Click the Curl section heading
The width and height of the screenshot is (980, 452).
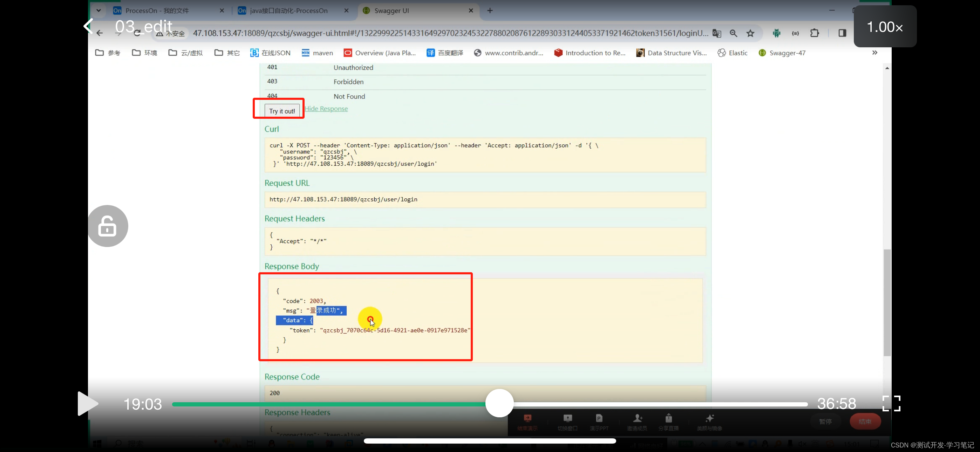[x=272, y=129]
